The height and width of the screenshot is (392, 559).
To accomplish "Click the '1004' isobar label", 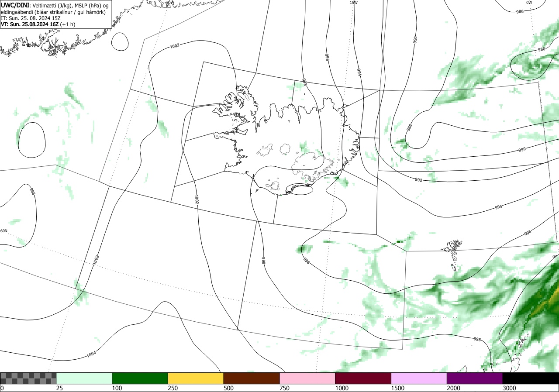I will coord(91,354).
